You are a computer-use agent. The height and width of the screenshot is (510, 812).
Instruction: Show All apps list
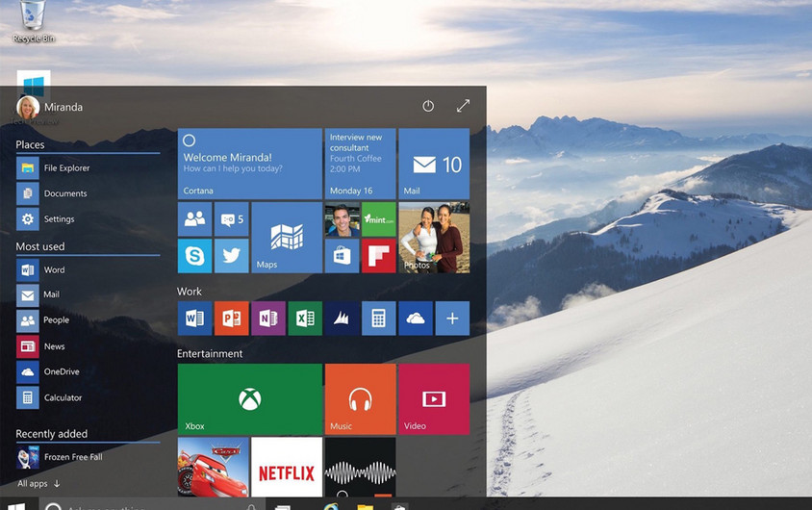click(38, 484)
